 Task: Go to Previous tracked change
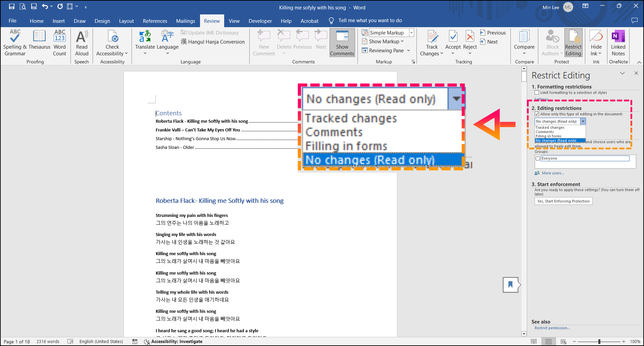[493, 33]
